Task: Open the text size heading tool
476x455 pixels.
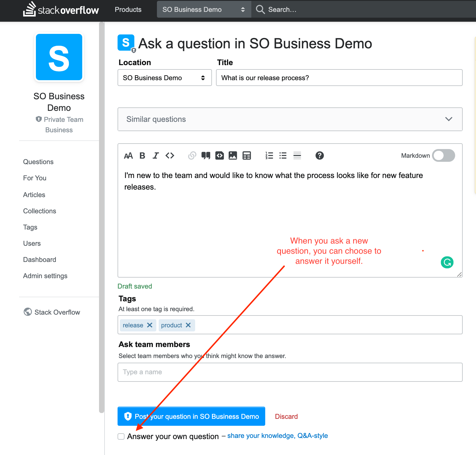Action: coord(128,156)
